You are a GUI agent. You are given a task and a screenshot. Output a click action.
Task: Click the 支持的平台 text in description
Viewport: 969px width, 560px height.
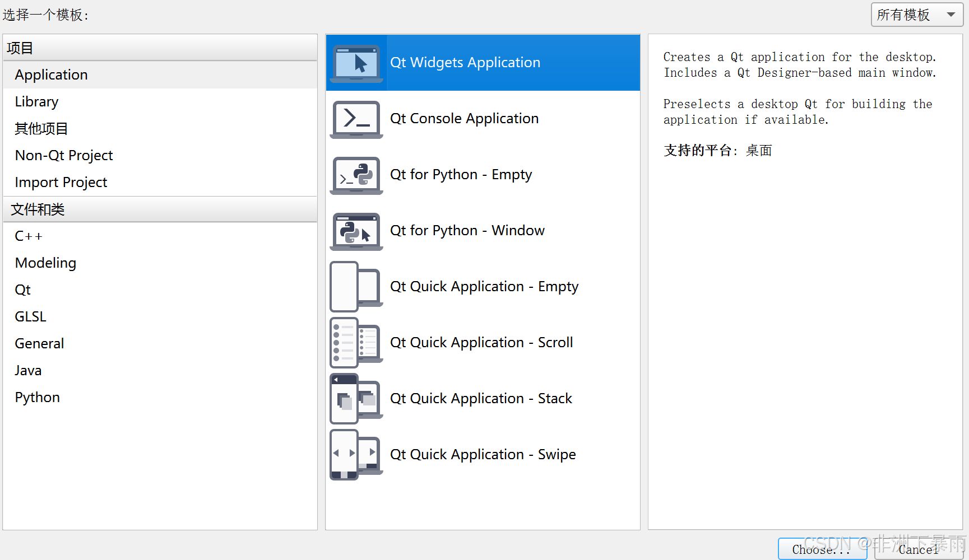tap(698, 150)
